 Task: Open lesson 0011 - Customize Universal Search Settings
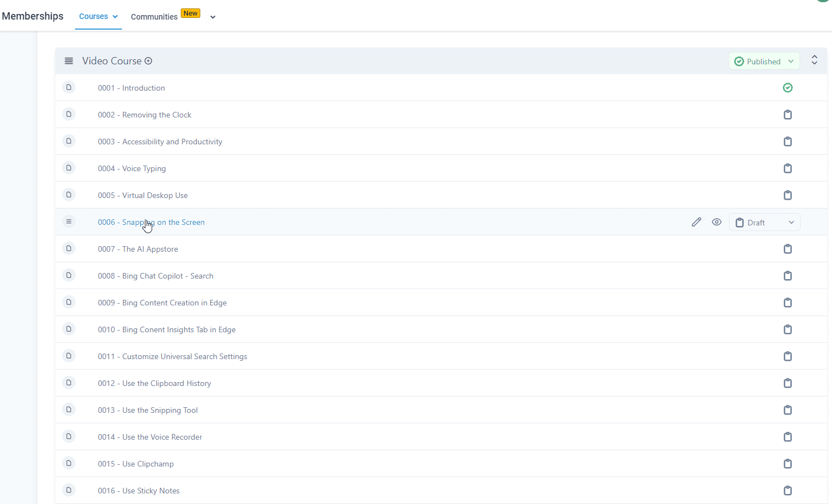click(x=172, y=356)
